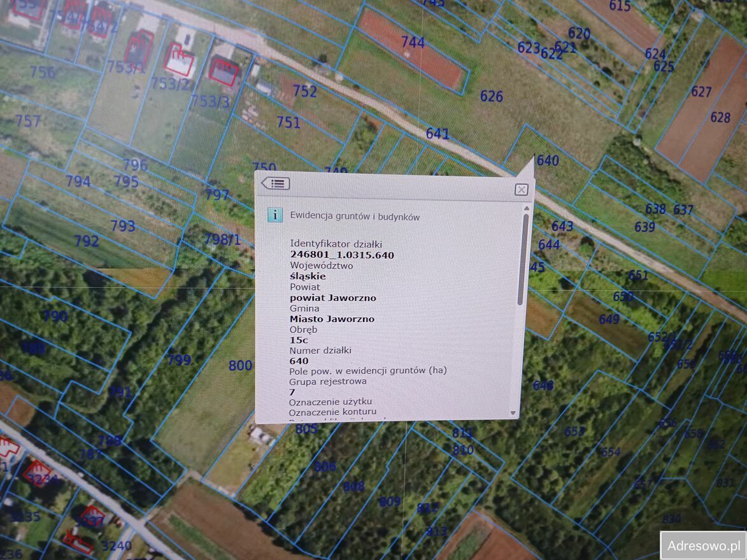Click parcel label 643 on the map

pyautogui.click(x=562, y=226)
